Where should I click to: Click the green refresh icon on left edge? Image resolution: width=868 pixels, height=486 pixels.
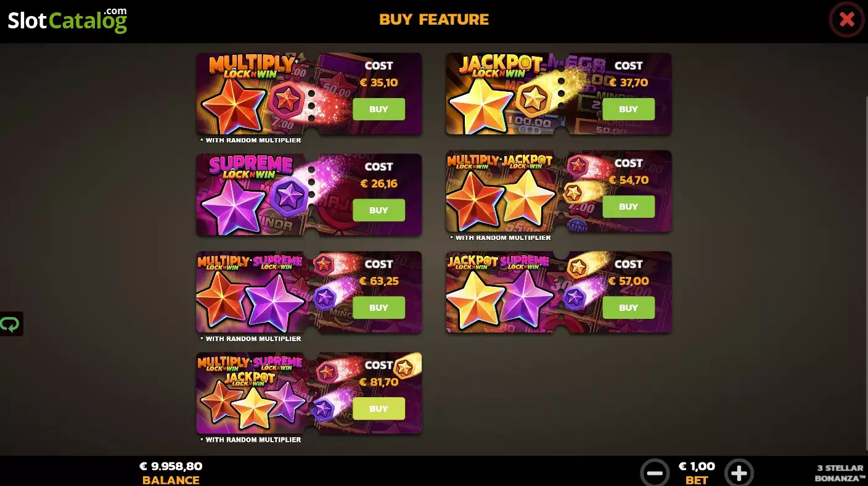point(10,324)
